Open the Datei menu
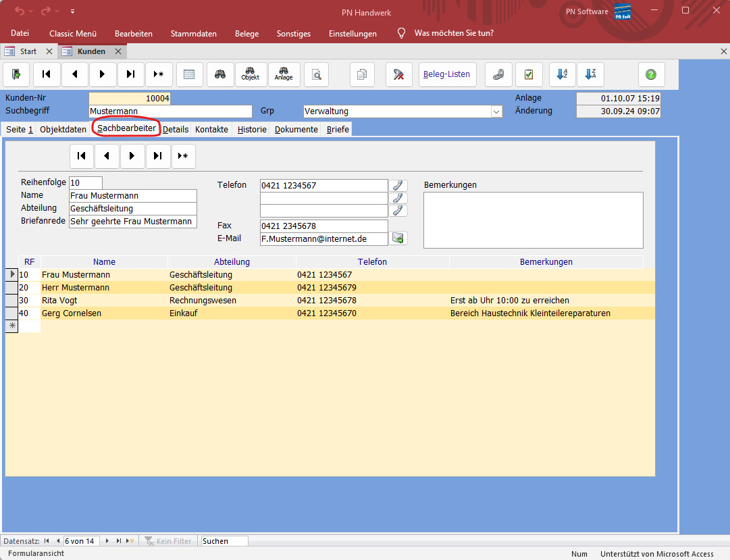 click(x=20, y=33)
